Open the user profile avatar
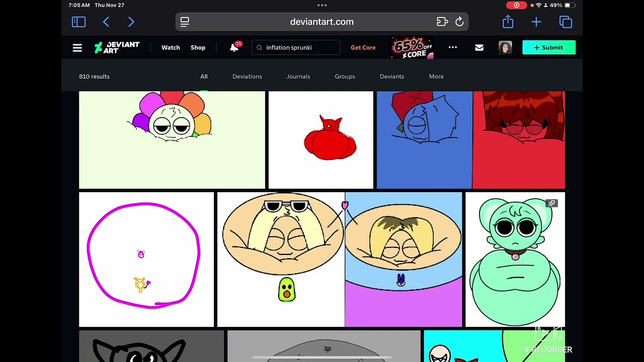Viewport: 644px width, 362px height. click(x=505, y=47)
